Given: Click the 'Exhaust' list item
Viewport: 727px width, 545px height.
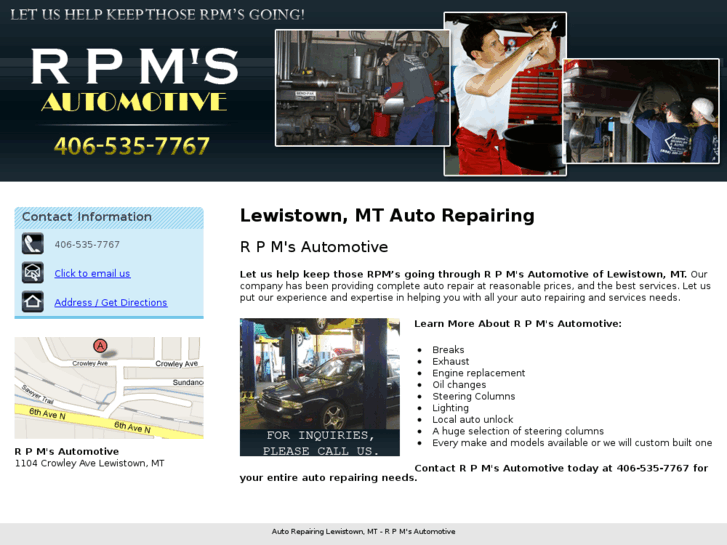Looking at the screenshot, I should coord(451,361).
